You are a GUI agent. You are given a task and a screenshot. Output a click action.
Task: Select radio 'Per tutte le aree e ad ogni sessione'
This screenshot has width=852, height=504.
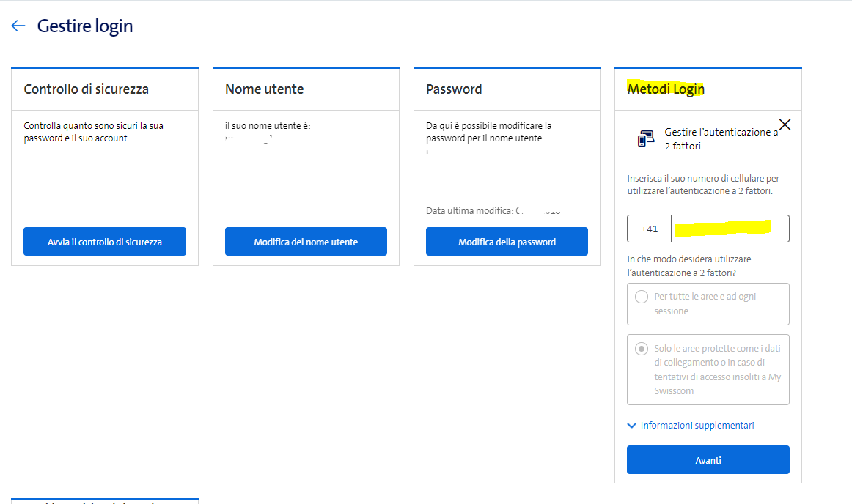pyautogui.click(x=642, y=297)
